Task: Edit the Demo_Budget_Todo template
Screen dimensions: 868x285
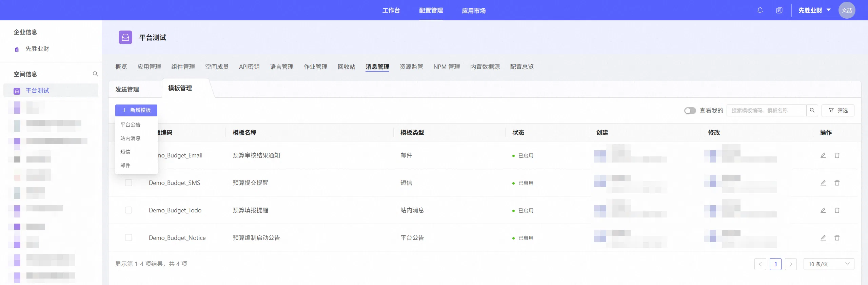Action: tap(823, 210)
